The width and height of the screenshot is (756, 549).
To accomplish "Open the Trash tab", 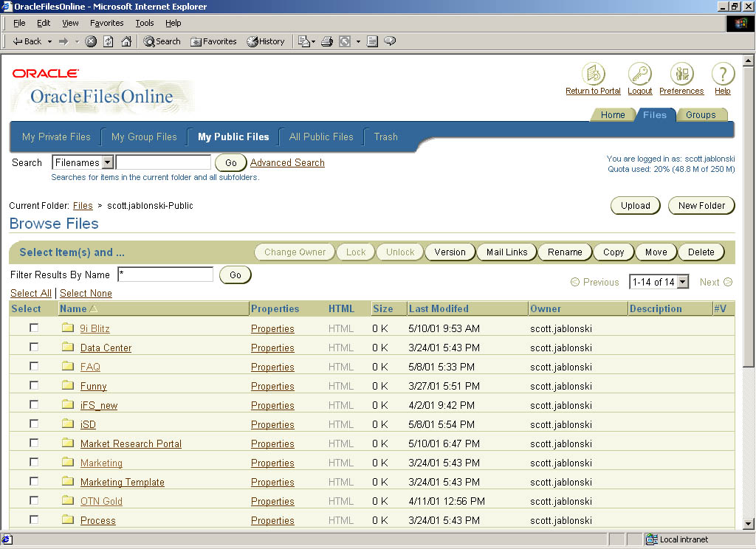I will [x=385, y=137].
